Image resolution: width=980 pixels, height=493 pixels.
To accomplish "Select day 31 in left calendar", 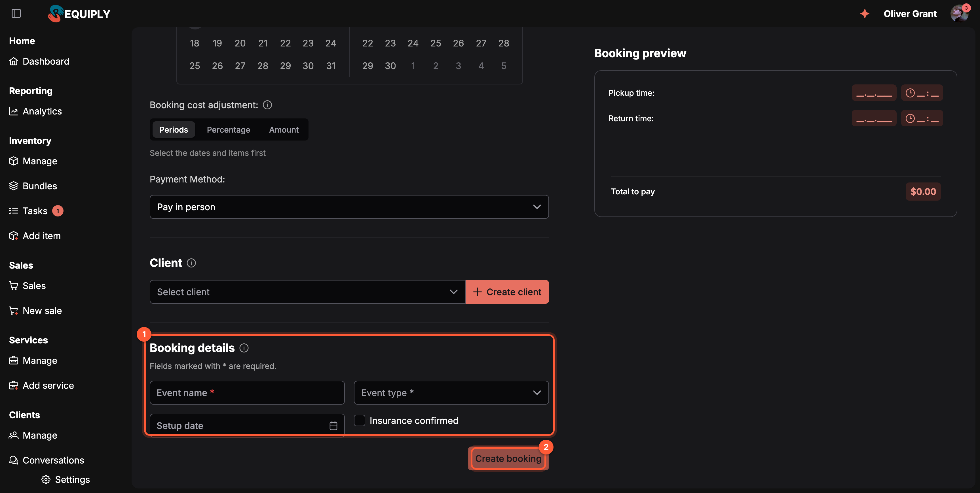I will tap(331, 66).
